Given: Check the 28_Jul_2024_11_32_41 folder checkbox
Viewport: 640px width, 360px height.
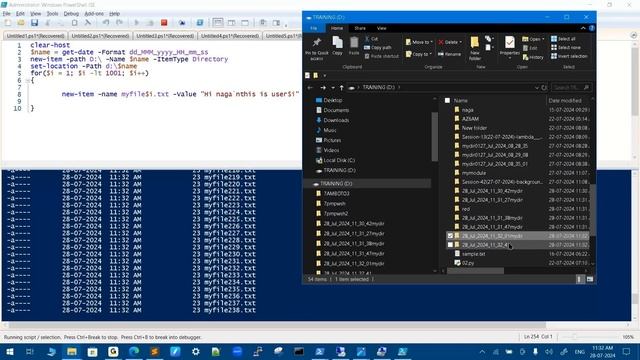Looking at the screenshot, I should point(450,245).
